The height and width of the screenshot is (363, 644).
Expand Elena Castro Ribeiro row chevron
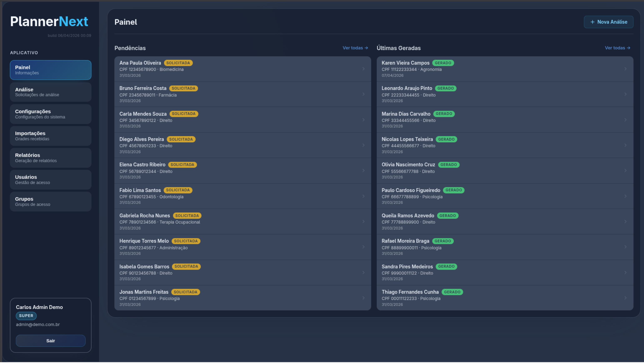point(364,171)
